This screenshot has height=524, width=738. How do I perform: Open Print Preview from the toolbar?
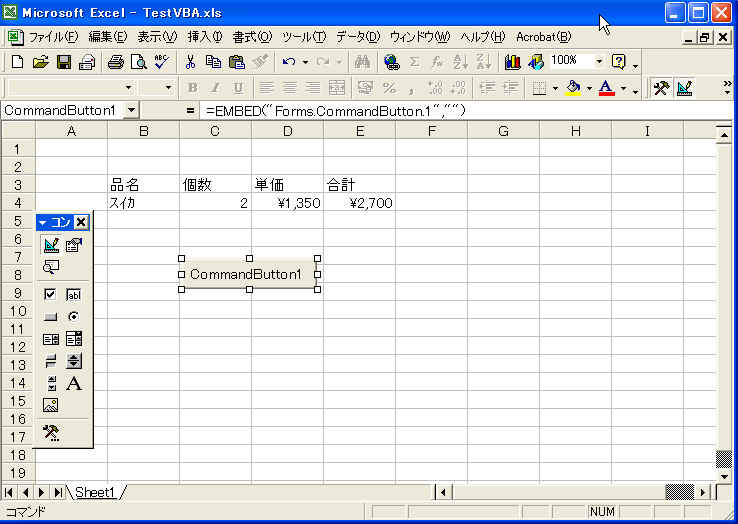tap(139, 62)
